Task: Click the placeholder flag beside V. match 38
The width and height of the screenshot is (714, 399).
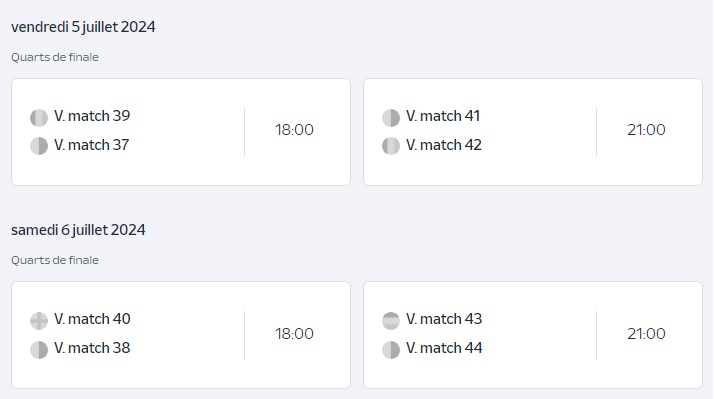Action: (x=39, y=350)
